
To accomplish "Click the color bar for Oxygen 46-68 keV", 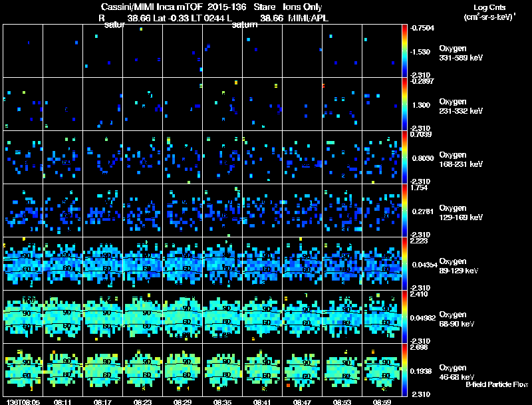I will 405,370.
